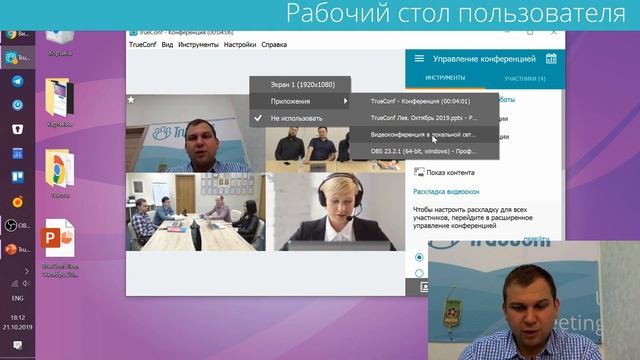The image size is (640, 360).
Task: Open the blue calendar taskbar icon
Action: click(17, 153)
